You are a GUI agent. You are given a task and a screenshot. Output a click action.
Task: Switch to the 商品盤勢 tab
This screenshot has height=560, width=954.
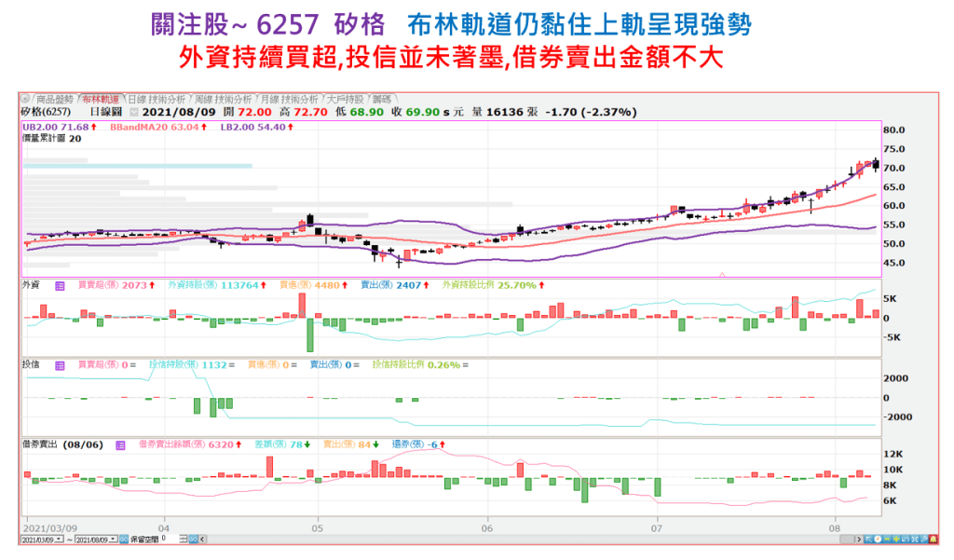[x=54, y=99]
